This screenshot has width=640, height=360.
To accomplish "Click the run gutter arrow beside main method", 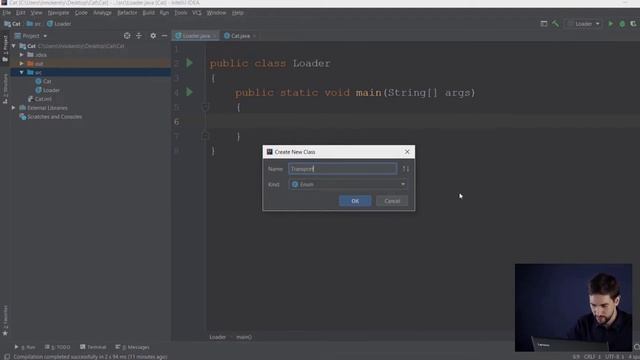I will coord(189,92).
